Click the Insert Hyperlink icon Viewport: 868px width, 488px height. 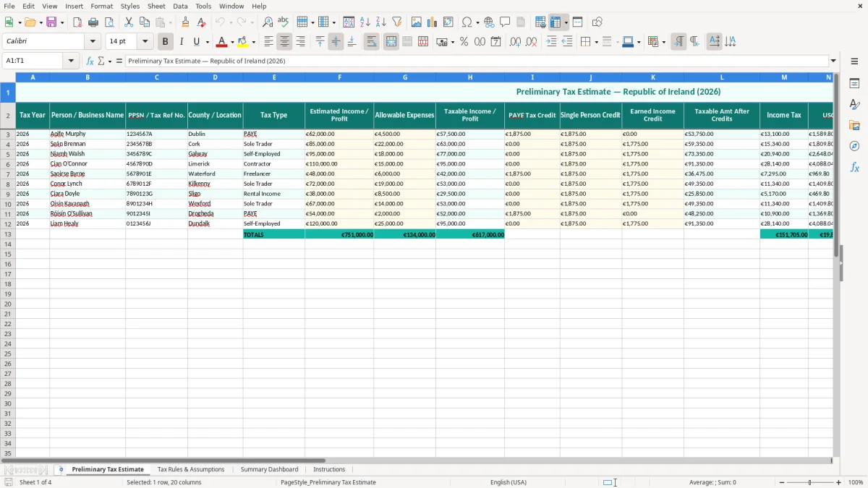coord(490,22)
